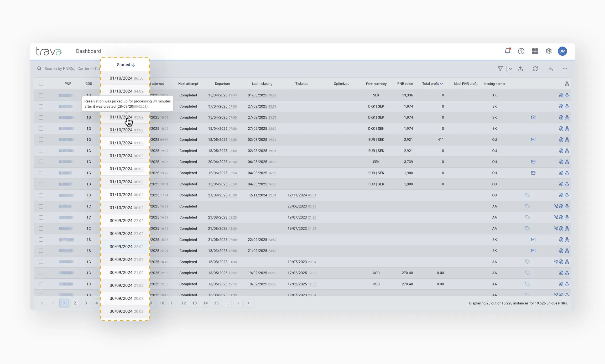Screen dimensions: 605x364
Task: Toggle the select-all header checkbox
Action: pos(41,84)
